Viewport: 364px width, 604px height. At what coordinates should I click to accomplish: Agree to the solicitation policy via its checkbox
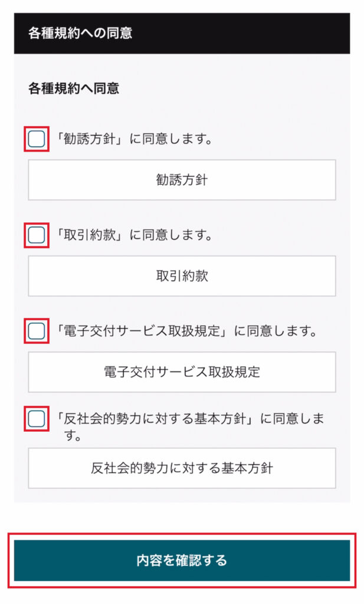(37, 139)
